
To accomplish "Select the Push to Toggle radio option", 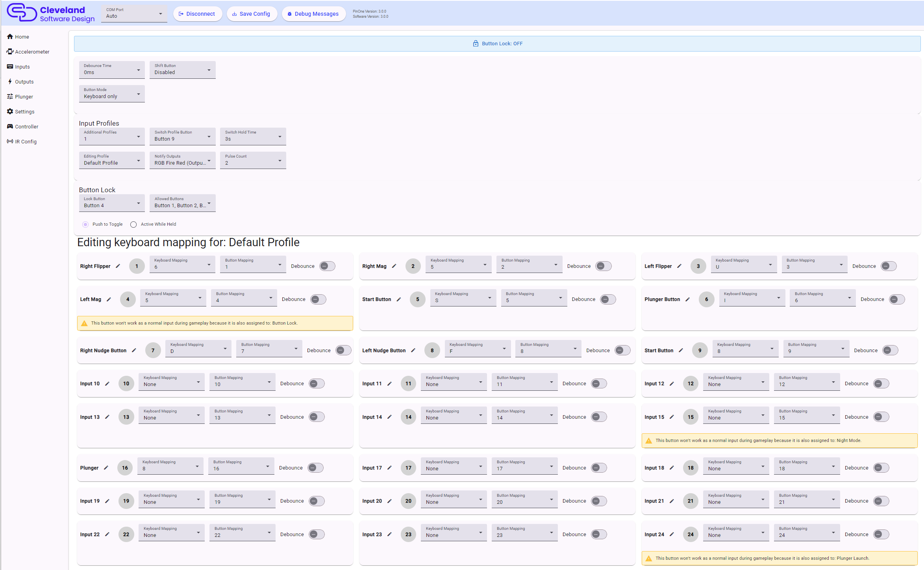I will pos(85,225).
